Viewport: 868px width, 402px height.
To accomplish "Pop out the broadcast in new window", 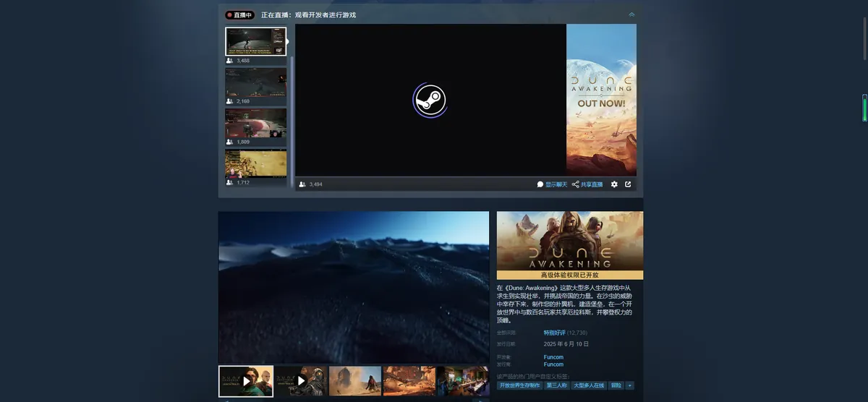I will tap(628, 184).
